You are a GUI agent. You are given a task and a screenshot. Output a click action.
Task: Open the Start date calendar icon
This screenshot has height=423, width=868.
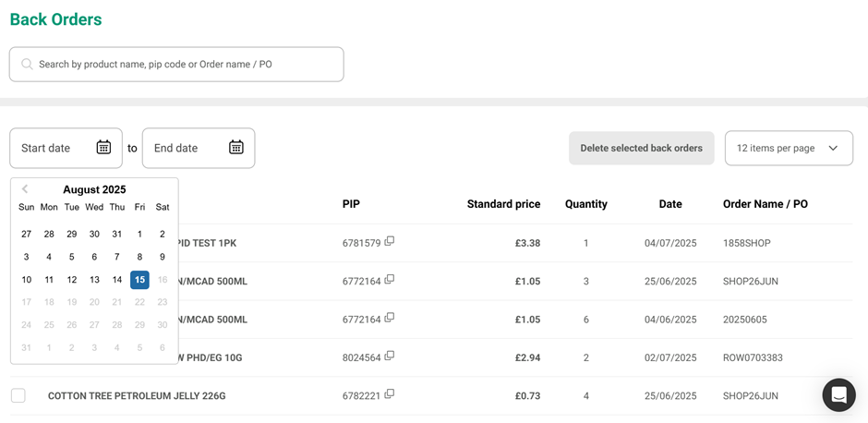coord(103,148)
